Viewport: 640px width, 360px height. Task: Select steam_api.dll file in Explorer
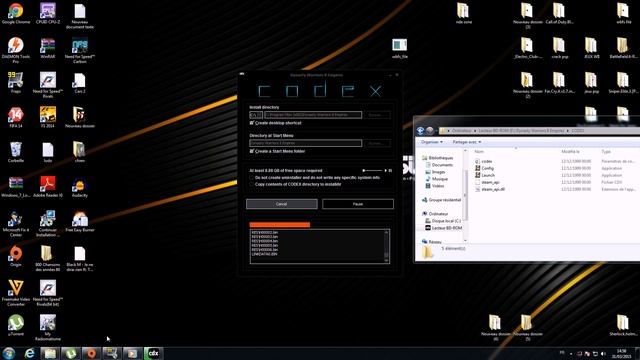[x=490, y=189]
